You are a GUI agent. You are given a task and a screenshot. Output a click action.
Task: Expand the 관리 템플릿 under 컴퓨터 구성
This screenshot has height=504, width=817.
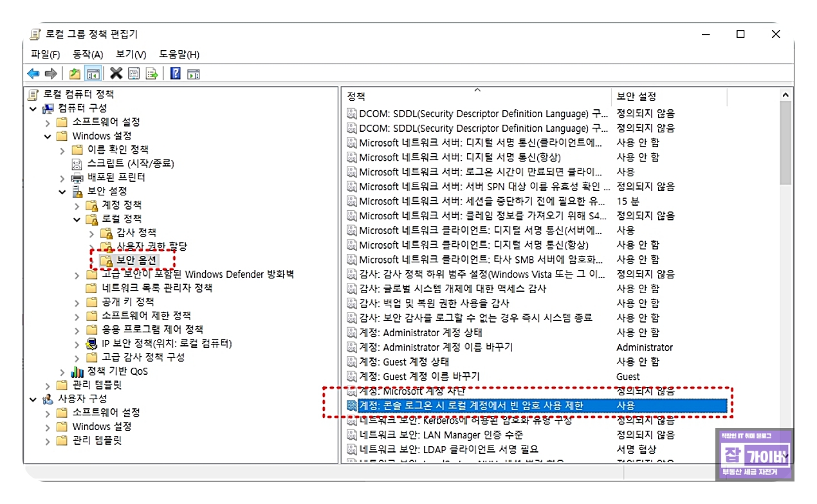point(46,384)
